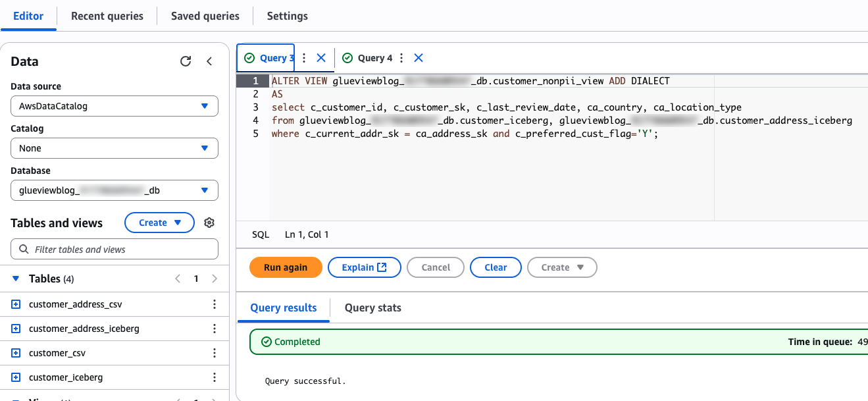Collapse the Tables section

pyautogui.click(x=16, y=279)
